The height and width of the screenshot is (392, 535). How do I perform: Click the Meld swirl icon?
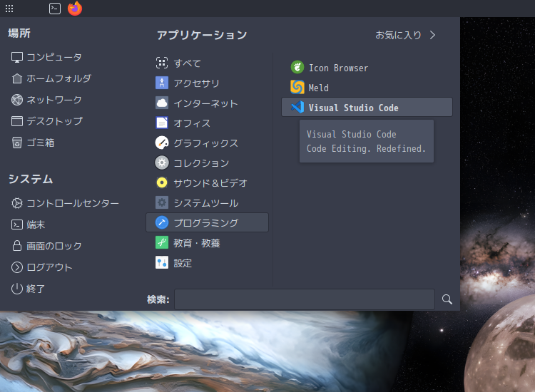click(297, 87)
